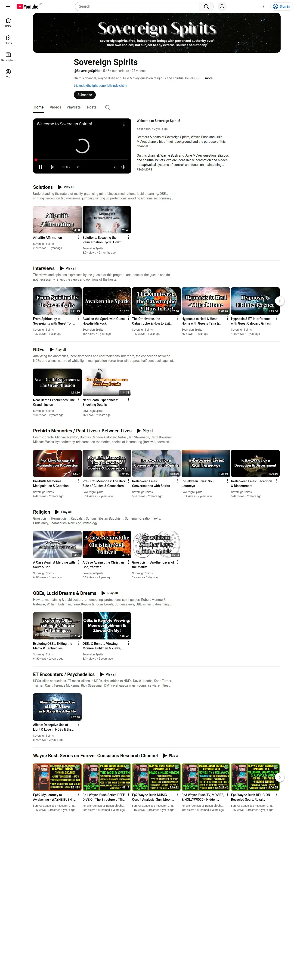Open Home in the left sidebar
297x980 pixels.
click(x=8, y=22)
